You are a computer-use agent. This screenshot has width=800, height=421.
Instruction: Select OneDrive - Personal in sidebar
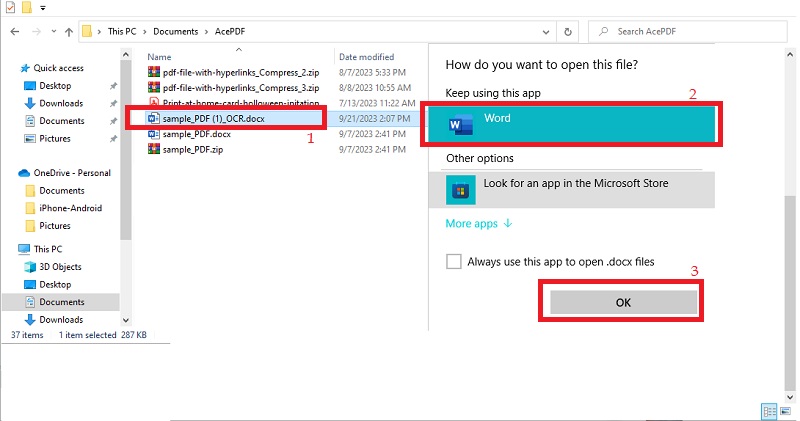pyautogui.click(x=71, y=173)
